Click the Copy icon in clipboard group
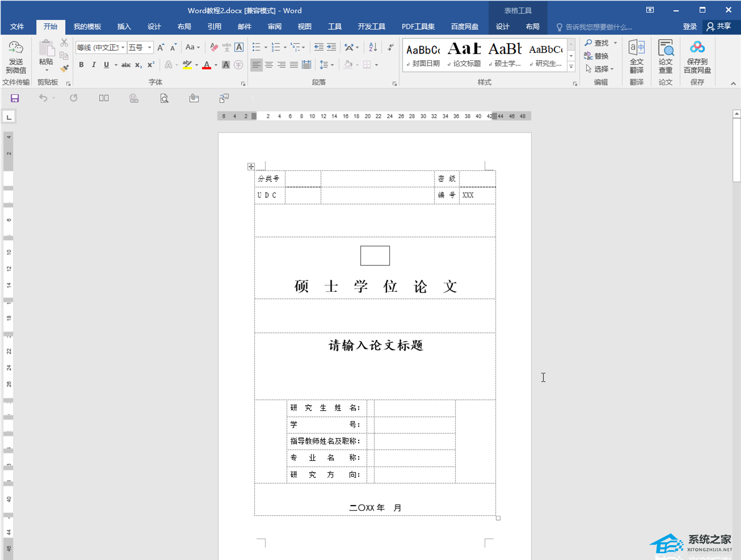This screenshot has width=741, height=560. point(64,56)
